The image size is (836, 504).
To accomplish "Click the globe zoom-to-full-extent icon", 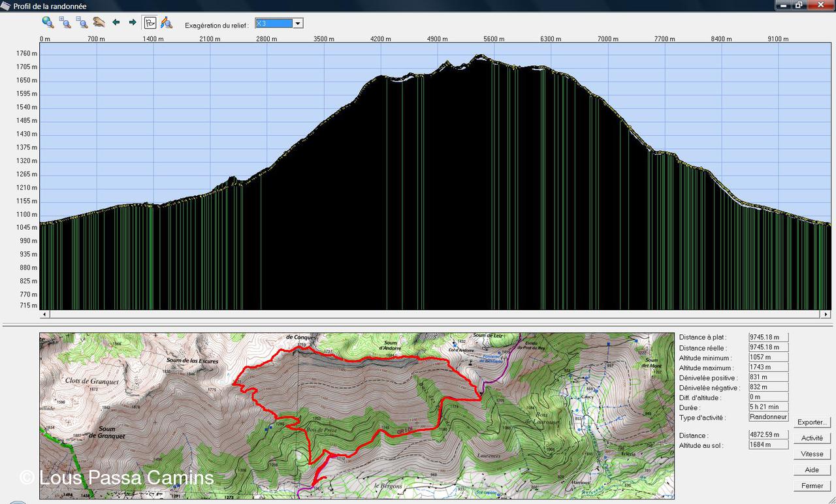I will point(48,22).
